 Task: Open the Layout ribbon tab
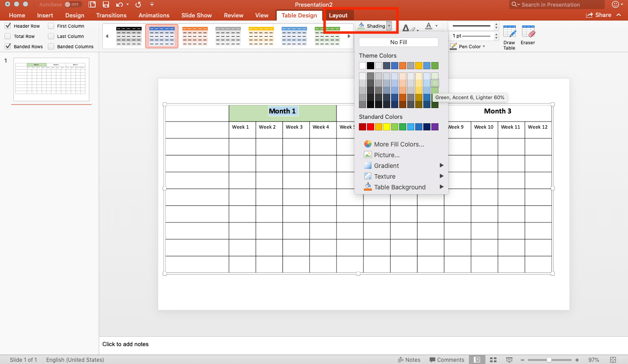tap(338, 15)
